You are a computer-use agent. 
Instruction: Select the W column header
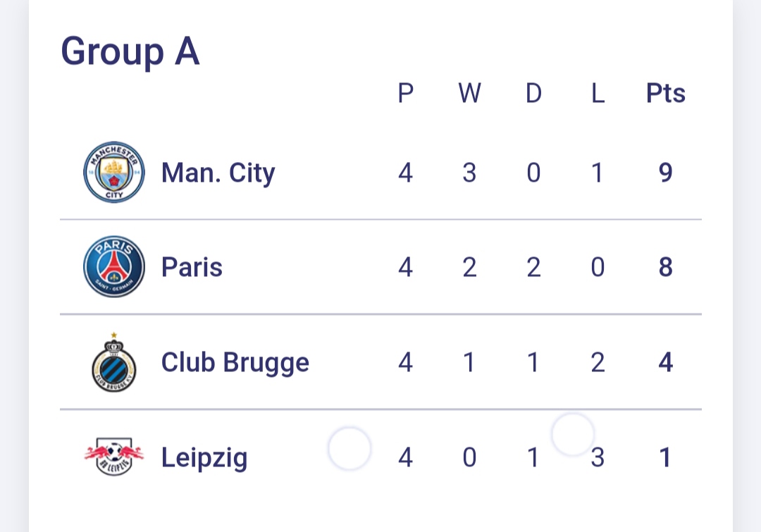469,93
